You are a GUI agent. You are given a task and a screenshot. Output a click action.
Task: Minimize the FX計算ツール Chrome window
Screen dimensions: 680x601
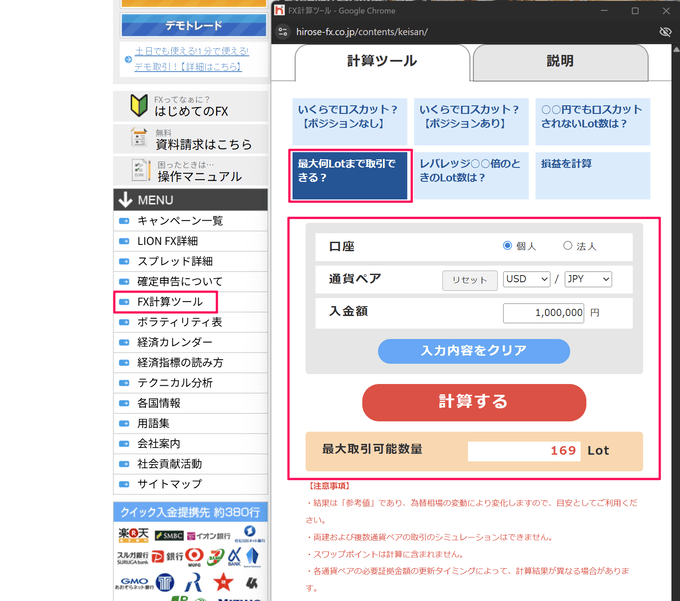point(604,11)
